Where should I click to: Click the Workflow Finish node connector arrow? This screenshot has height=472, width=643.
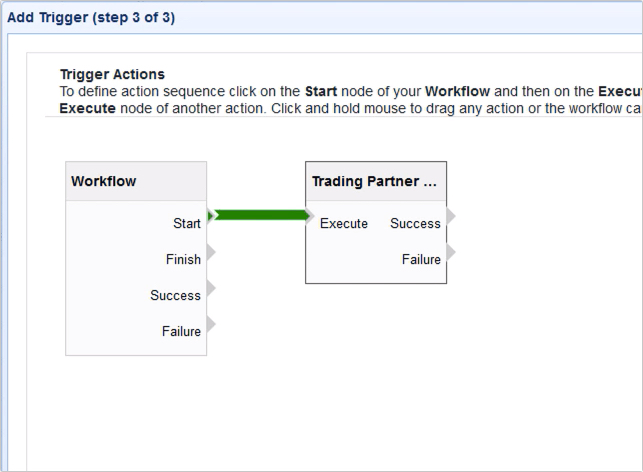(x=211, y=252)
